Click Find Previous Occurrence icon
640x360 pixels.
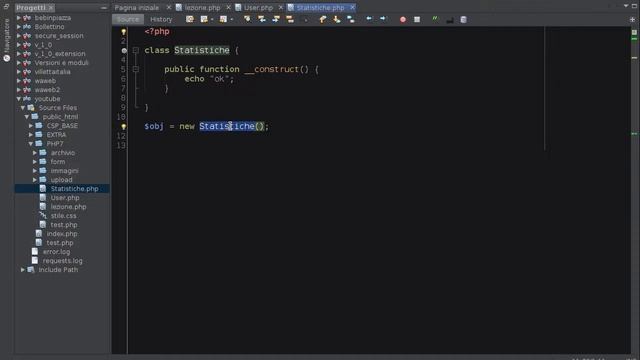pos(262,19)
